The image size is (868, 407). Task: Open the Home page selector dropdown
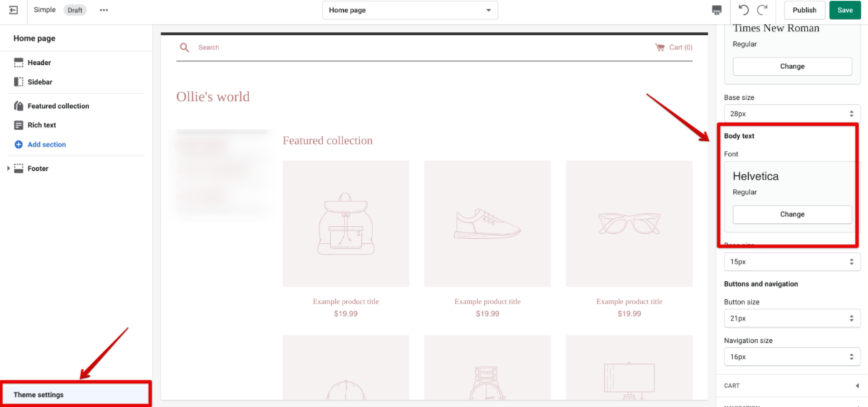click(410, 10)
